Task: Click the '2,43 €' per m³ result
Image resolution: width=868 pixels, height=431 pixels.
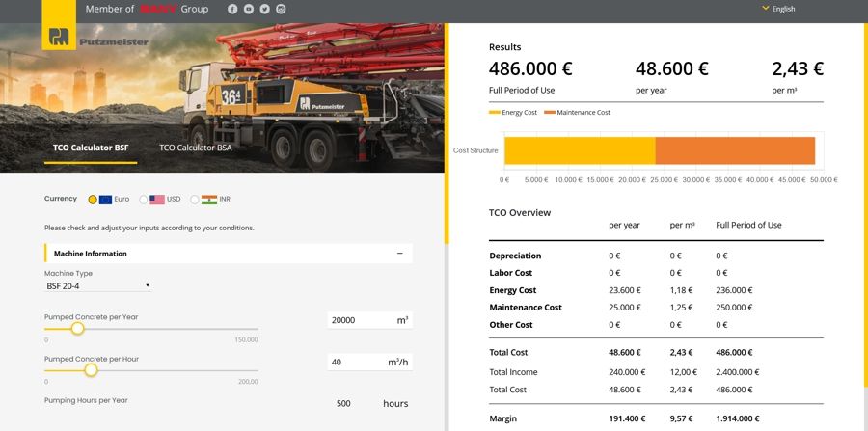Action: (798, 69)
